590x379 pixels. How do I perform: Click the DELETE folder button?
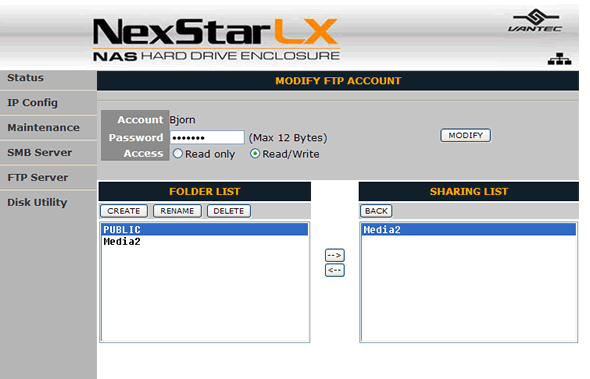pos(229,211)
